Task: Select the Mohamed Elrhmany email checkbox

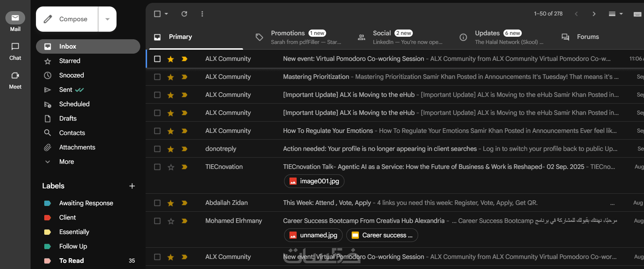Action: 157,221
